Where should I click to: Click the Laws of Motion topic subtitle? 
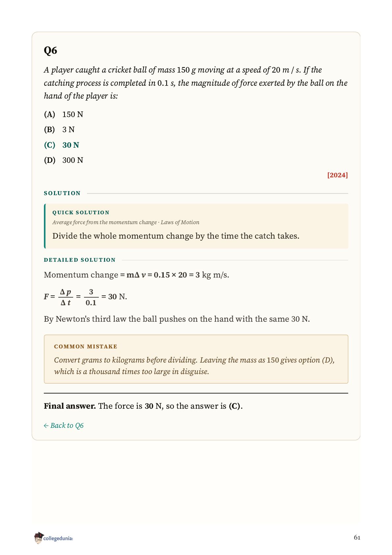point(180,222)
